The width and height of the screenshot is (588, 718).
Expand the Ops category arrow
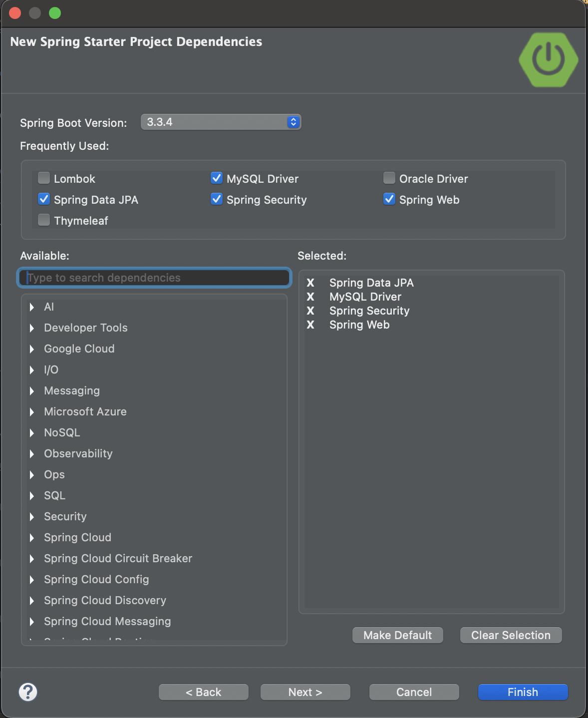32,475
